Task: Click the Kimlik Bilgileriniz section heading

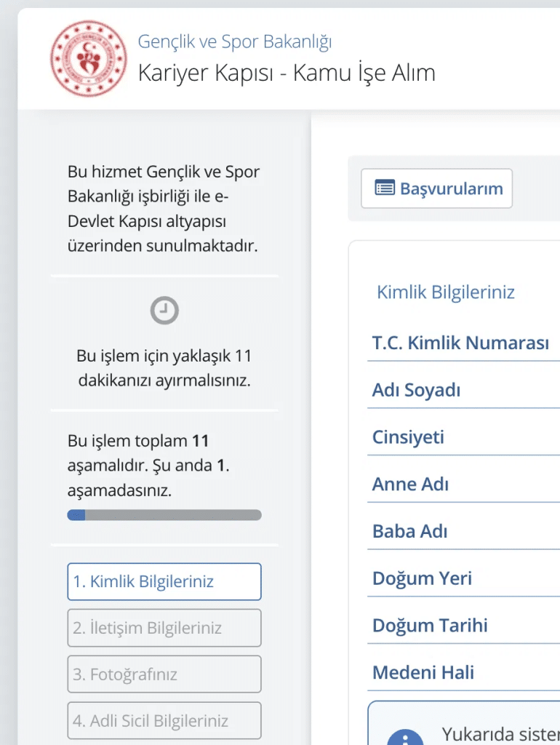Action: (446, 292)
